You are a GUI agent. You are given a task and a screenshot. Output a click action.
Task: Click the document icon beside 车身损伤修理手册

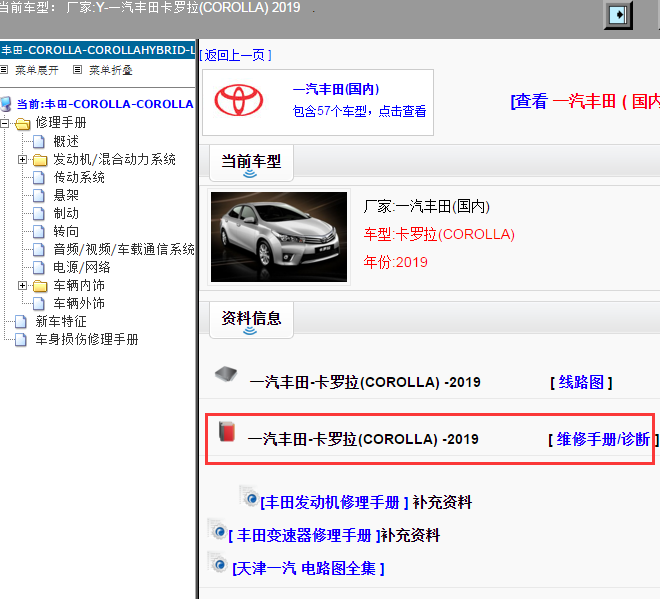(x=21, y=340)
